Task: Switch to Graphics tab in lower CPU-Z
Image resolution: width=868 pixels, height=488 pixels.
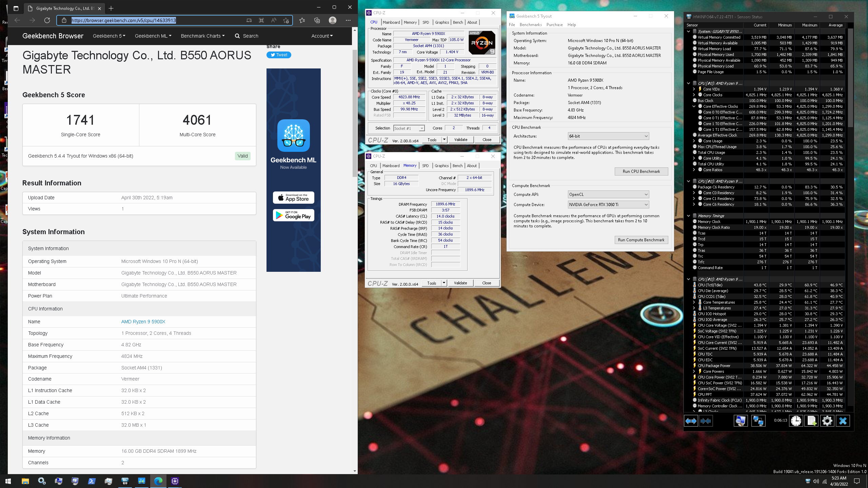Action: pyautogui.click(x=441, y=166)
